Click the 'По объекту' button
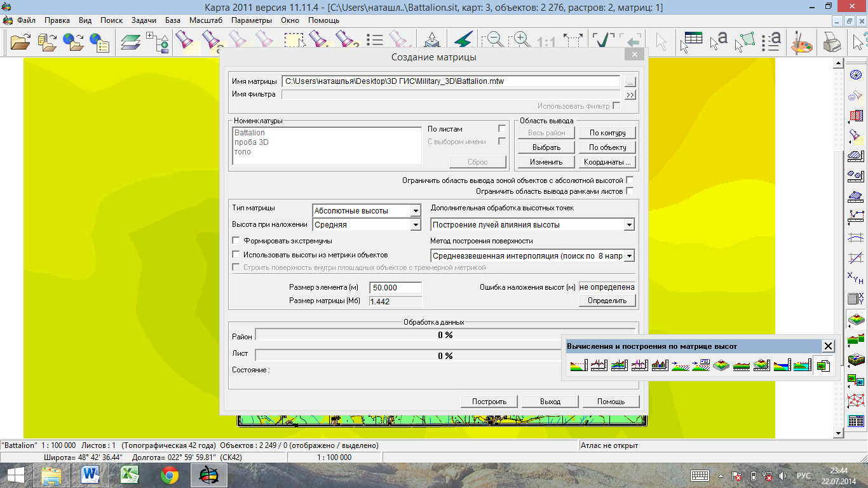This screenshot has height=488, width=868. 607,147
